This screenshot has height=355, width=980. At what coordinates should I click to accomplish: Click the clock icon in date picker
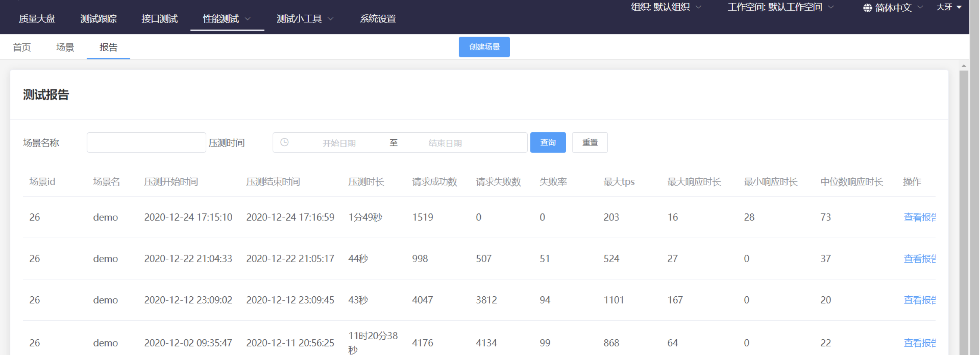pos(284,142)
